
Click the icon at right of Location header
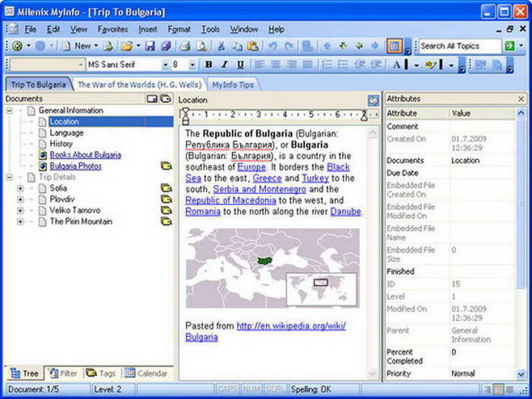click(x=373, y=100)
